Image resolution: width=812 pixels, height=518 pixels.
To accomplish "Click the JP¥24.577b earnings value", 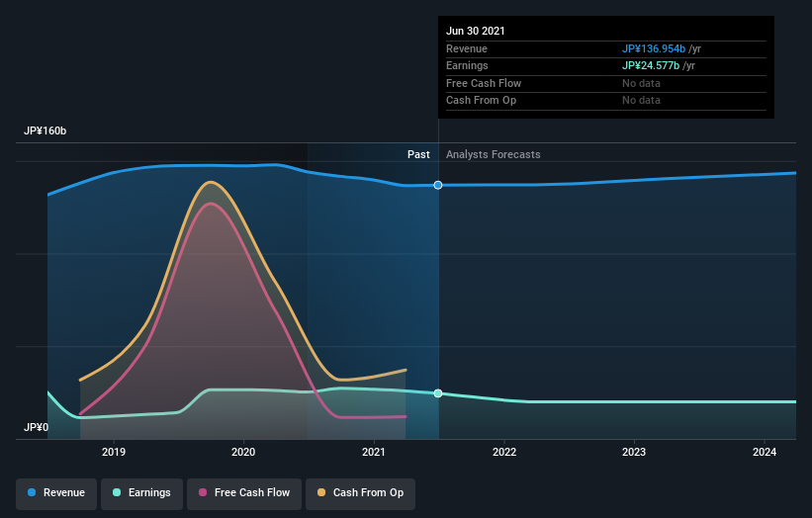I will click(x=651, y=65).
